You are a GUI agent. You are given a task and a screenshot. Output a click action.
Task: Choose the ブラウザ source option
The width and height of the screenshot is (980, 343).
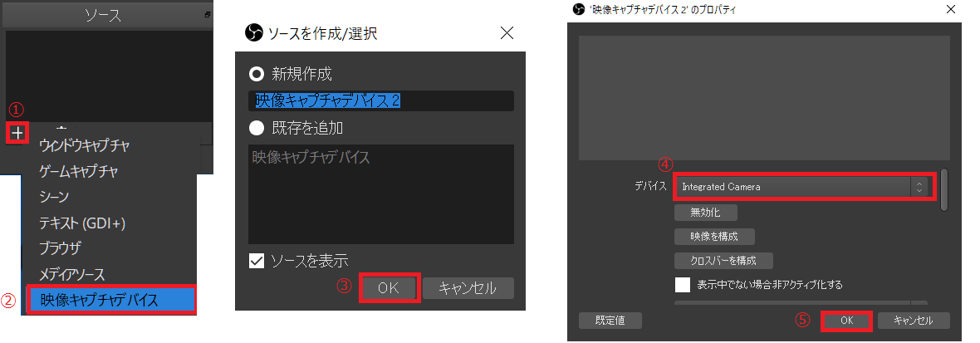point(60,248)
